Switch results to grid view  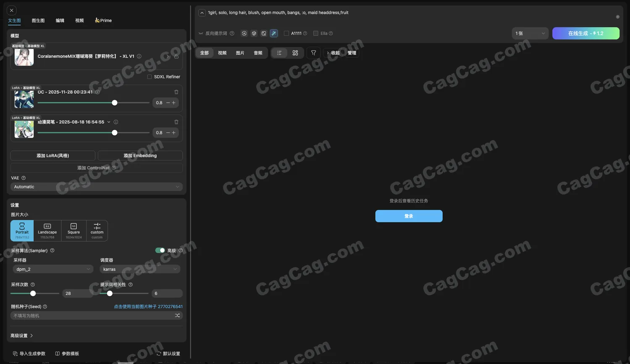tap(295, 53)
